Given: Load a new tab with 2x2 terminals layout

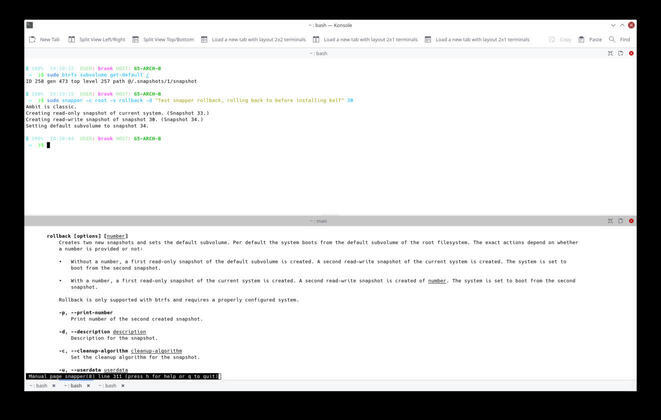Looking at the screenshot, I should click(253, 39).
